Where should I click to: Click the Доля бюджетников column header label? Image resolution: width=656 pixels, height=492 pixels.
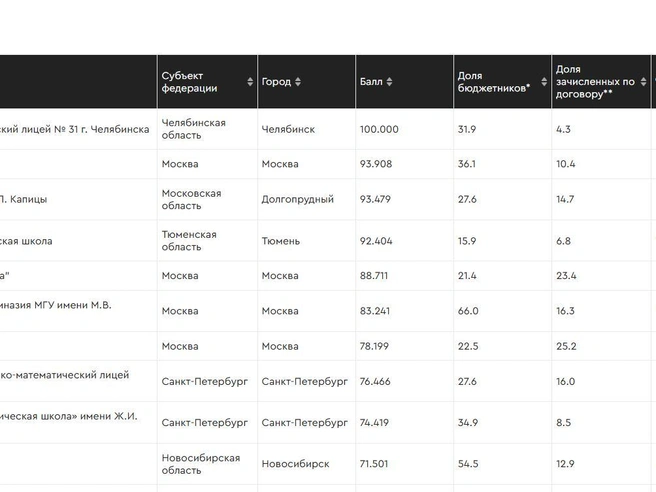494,82
